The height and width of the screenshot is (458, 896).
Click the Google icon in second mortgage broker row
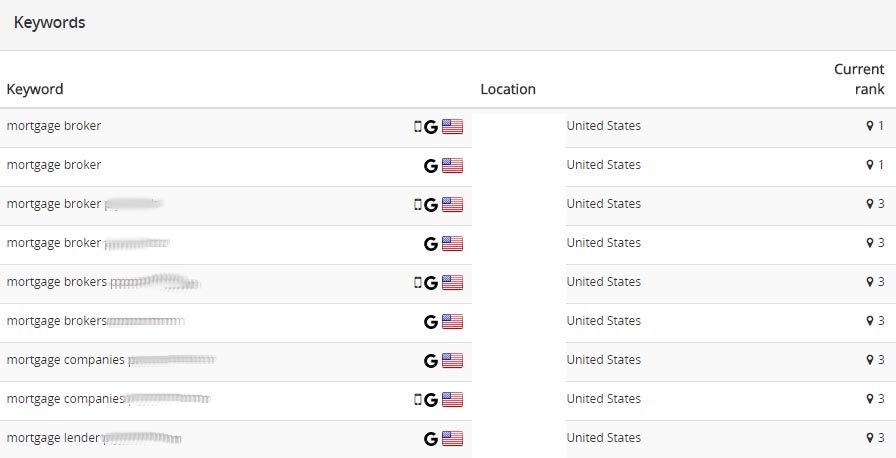(x=431, y=166)
